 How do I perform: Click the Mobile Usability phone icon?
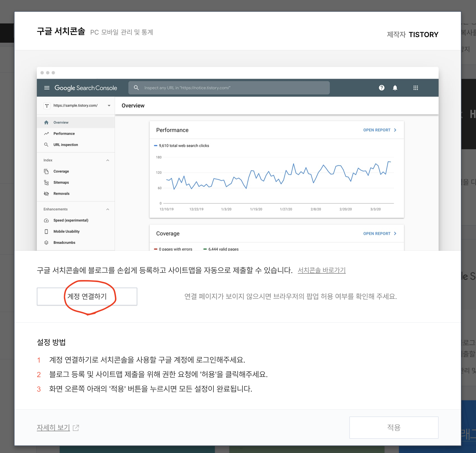46,232
